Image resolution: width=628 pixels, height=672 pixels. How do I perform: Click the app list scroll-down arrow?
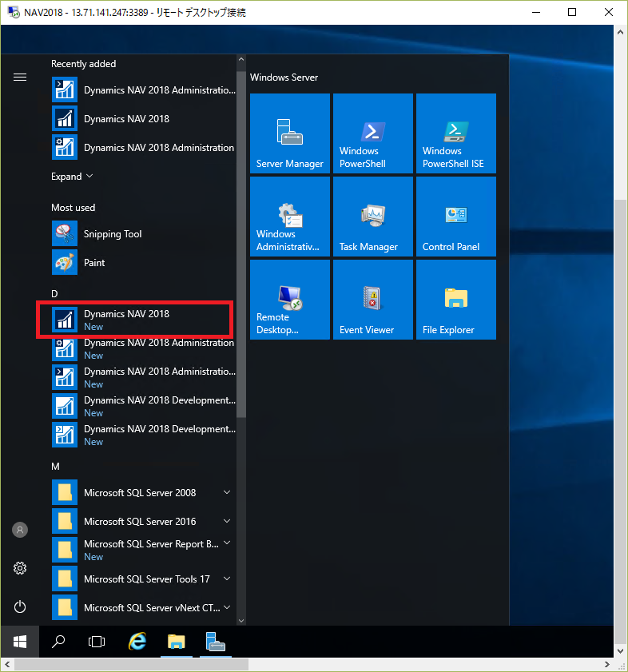click(x=241, y=621)
